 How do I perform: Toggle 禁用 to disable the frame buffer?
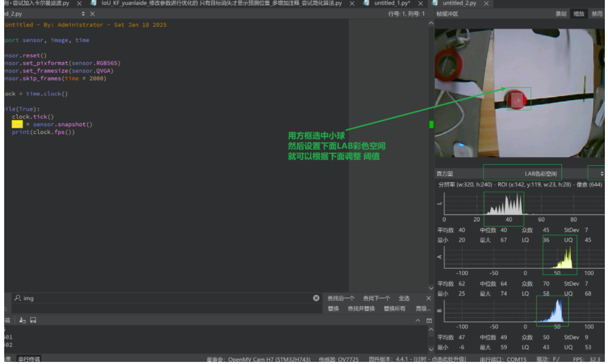click(597, 14)
